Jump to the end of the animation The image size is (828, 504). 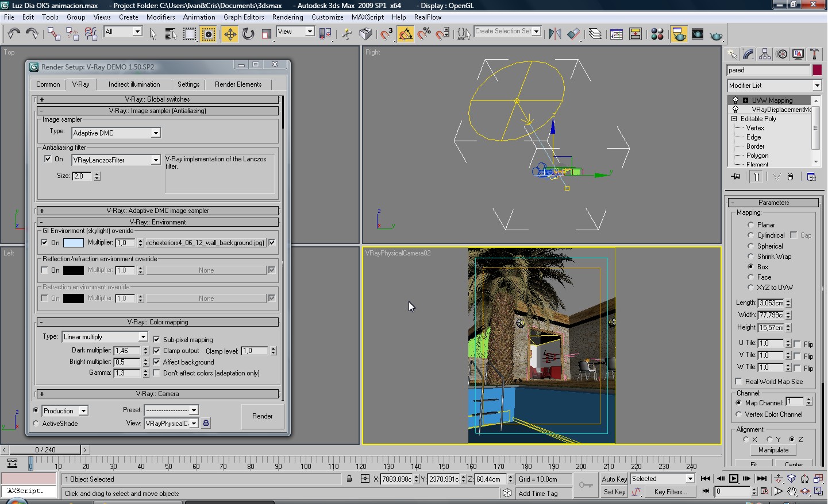coord(762,479)
